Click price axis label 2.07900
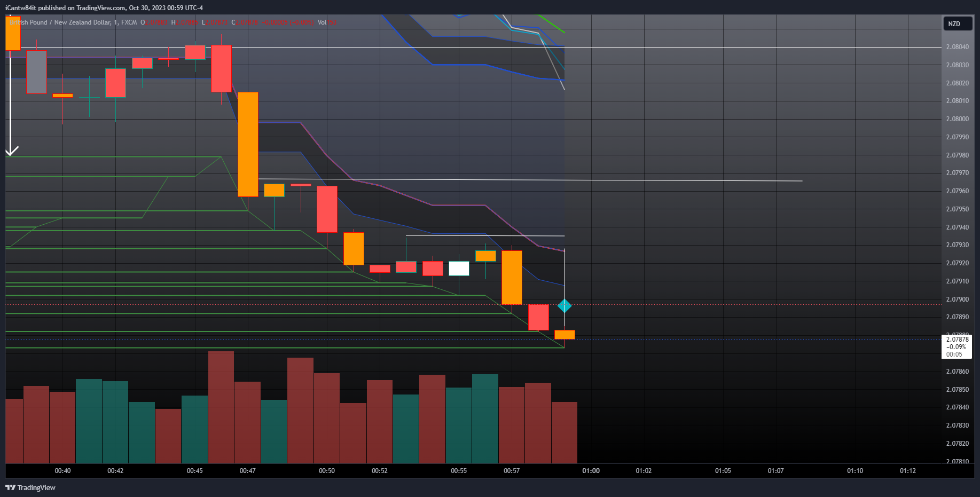The height and width of the screenshot is (497, 980). [x=957, y=299]
